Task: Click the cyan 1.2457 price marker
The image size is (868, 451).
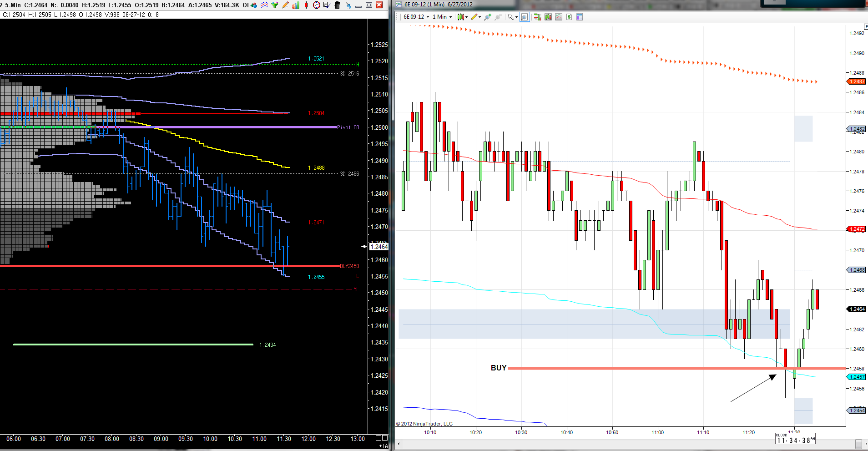Action: tap(856, 377)
